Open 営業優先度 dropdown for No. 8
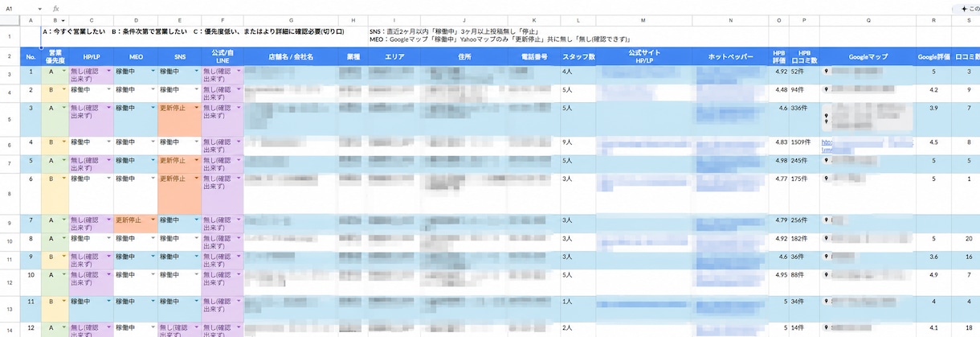 [63, 239]
